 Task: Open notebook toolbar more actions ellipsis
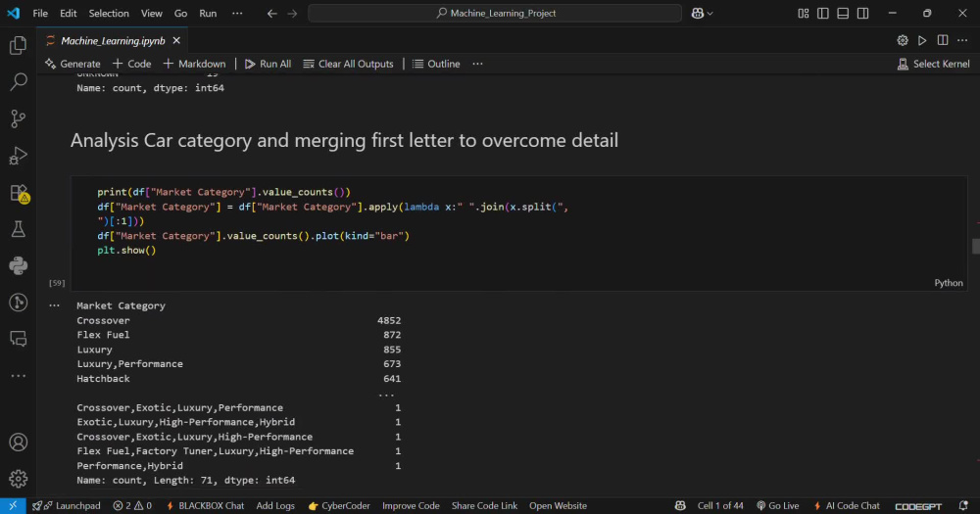477,64
